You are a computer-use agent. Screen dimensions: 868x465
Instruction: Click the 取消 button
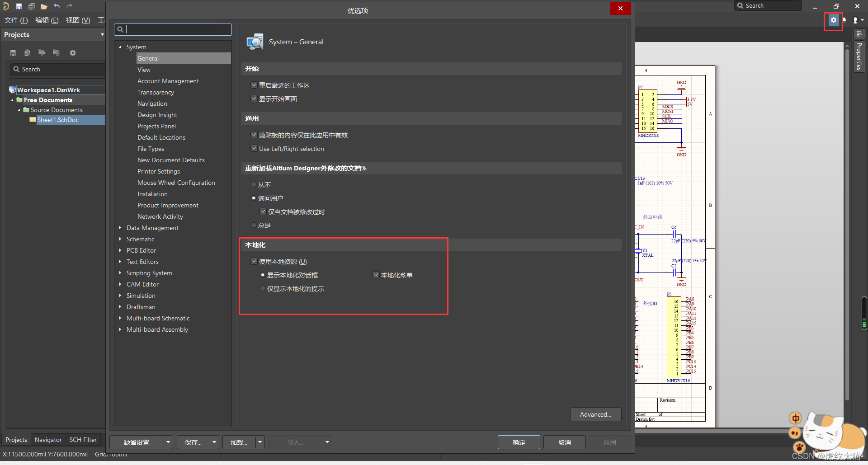[565, 442]
